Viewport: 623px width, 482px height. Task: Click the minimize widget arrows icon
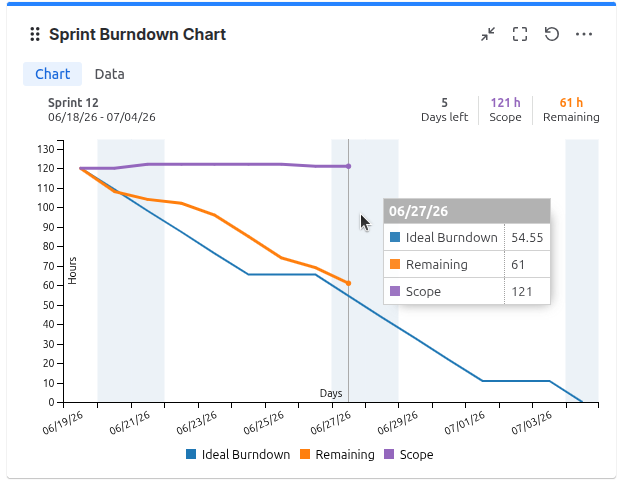click(x=488, y=34)
